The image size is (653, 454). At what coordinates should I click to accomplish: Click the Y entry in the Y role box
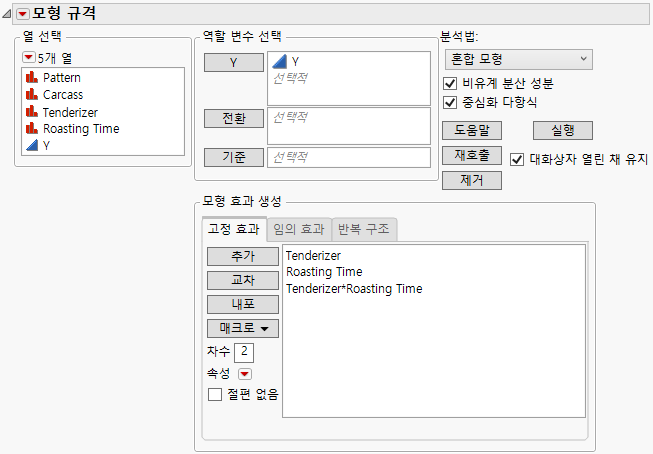(295, 62)
